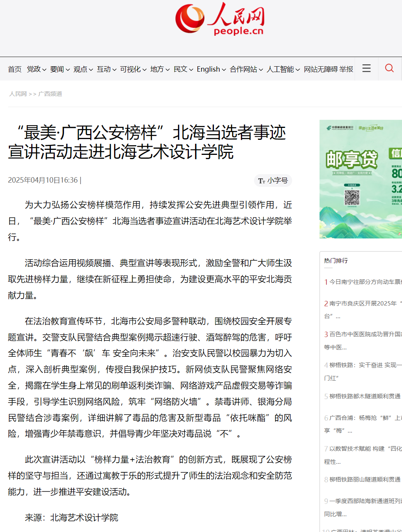Open the hamburger menu icon
402x532 pixels.
366,69
